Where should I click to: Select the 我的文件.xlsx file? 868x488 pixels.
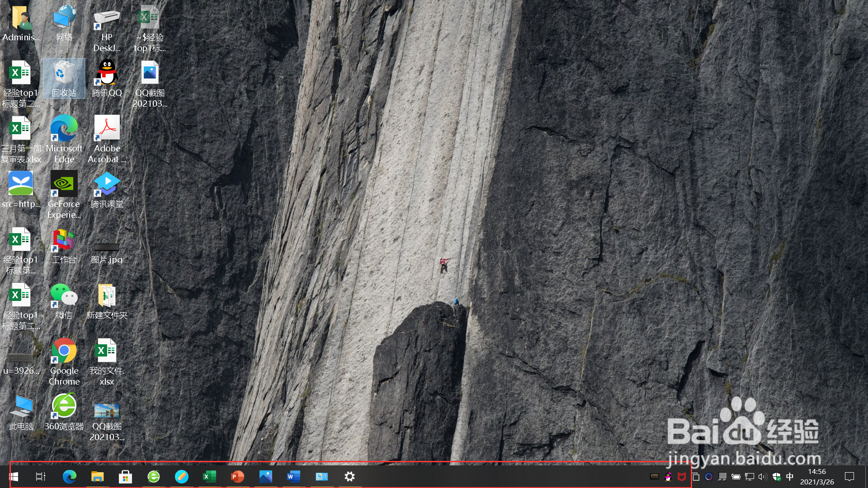point(107,362)
